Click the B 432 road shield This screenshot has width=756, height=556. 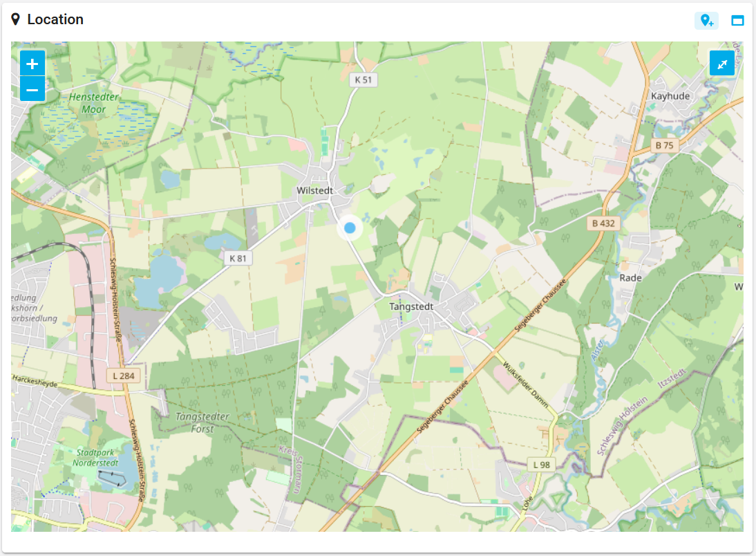[x=603, y=223]
